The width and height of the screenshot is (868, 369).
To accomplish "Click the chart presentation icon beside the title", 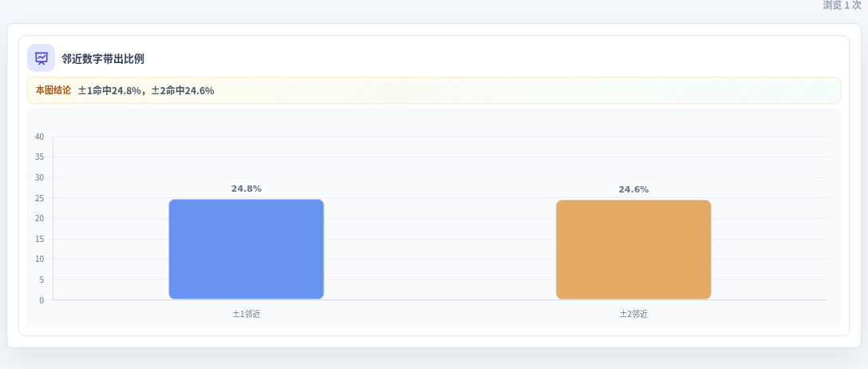I will click(x=41, y=58).
